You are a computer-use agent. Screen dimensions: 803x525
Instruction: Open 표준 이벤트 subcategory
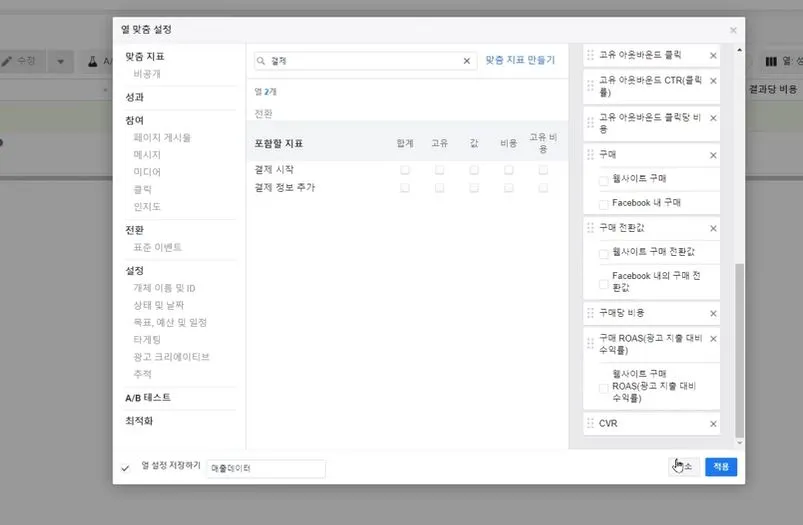tap(158, 247)
